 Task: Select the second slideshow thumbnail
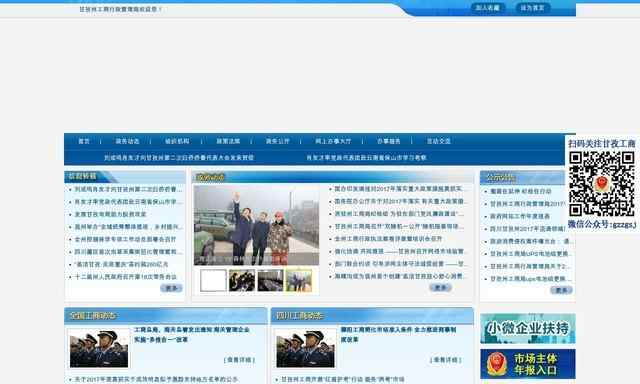(242, 280)
